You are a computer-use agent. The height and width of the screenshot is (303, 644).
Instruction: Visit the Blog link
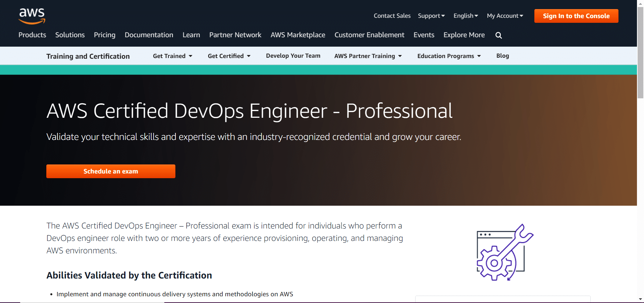tap(502, 56)
